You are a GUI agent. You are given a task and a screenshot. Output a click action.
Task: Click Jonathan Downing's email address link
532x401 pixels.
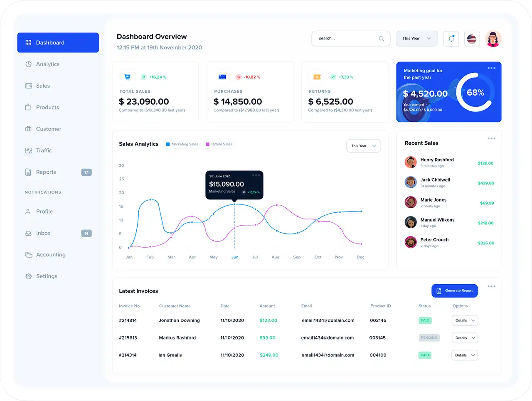[x=328, y=320]
